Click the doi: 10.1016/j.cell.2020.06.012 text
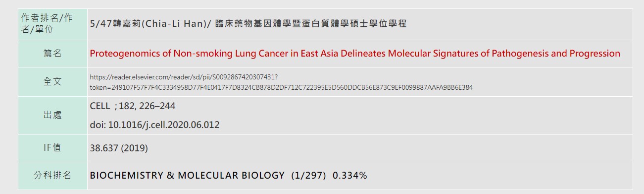The image size is (644, 194). [x=154, y=125]
